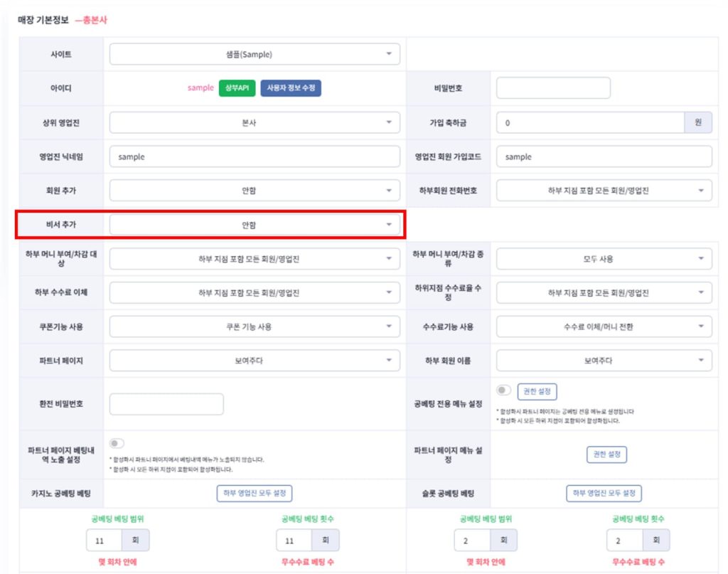Click 권한 설정 button beside 공베팅 toggle

537,391
